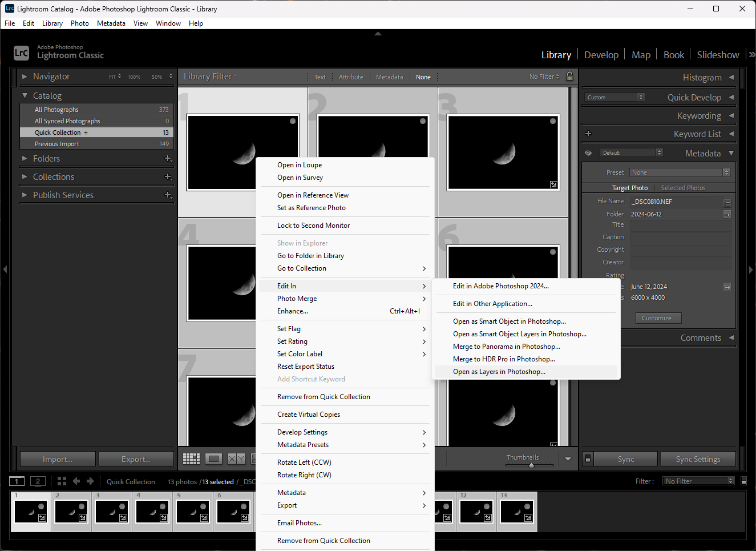The image size is (756, 551).
Task: Show more modules with double chevron
Action: coord(752,55)
